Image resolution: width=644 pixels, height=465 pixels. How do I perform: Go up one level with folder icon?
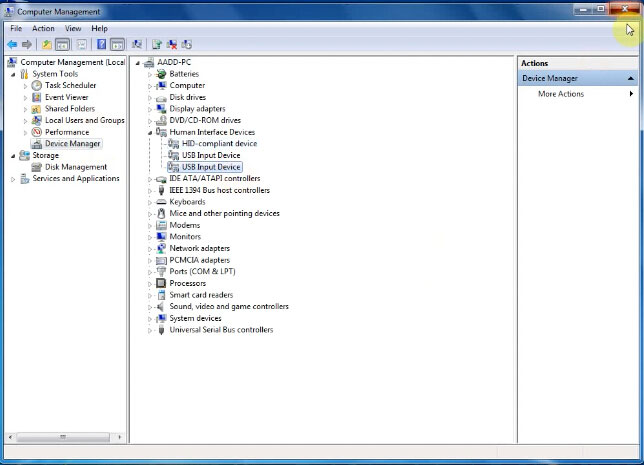click(46, 44)
